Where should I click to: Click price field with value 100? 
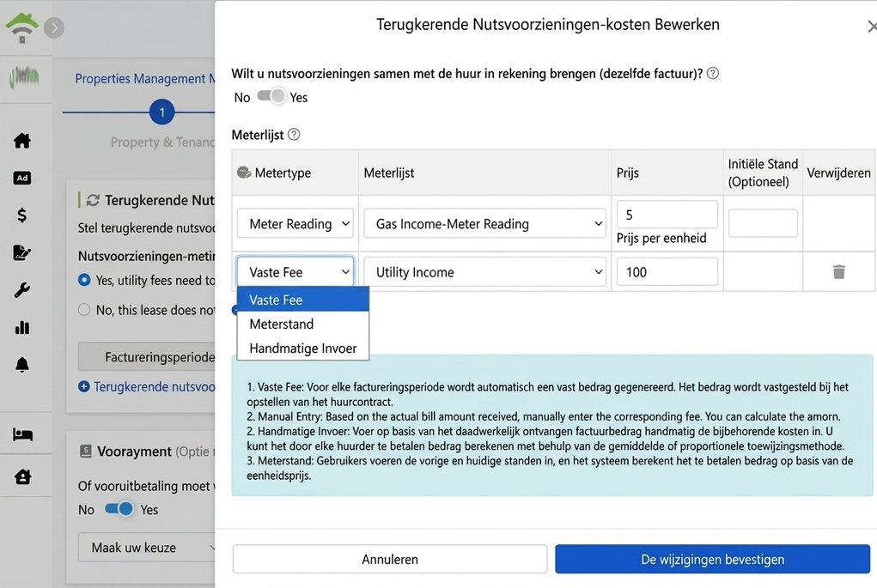[x=667, y=271]
